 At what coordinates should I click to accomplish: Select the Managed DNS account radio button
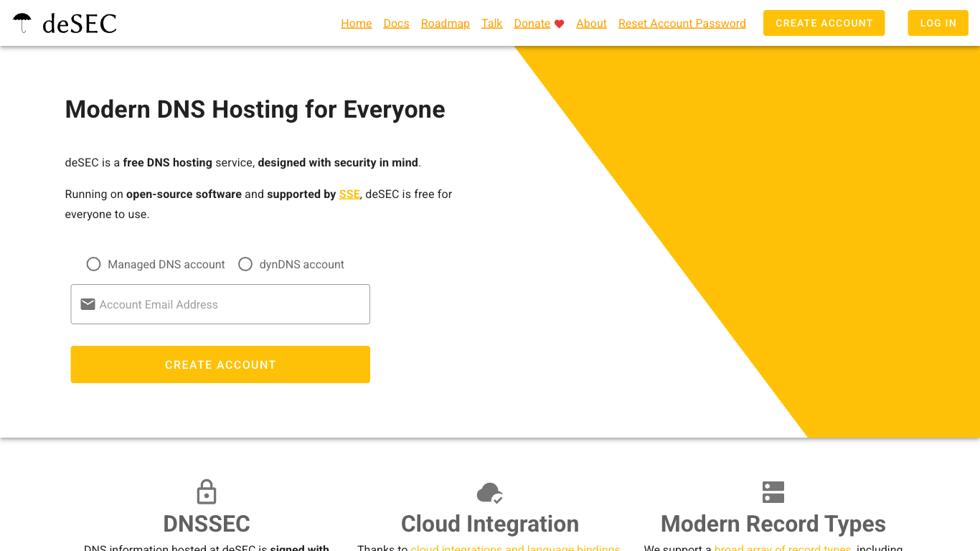(93, 264)
